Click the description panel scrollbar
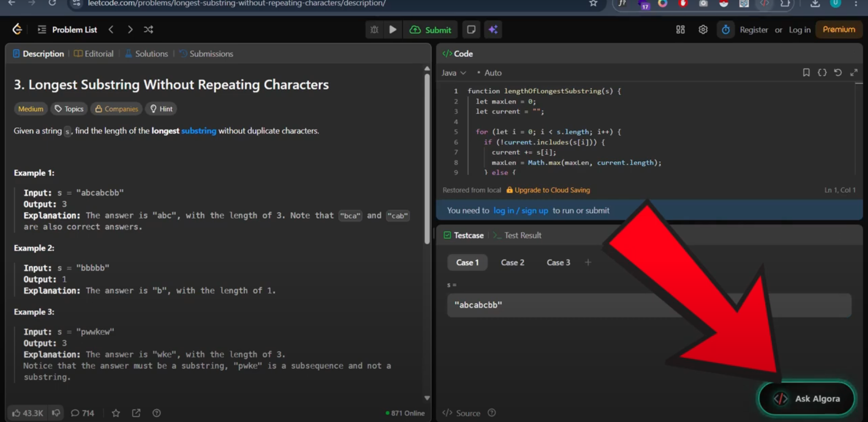 click(427, 158)
